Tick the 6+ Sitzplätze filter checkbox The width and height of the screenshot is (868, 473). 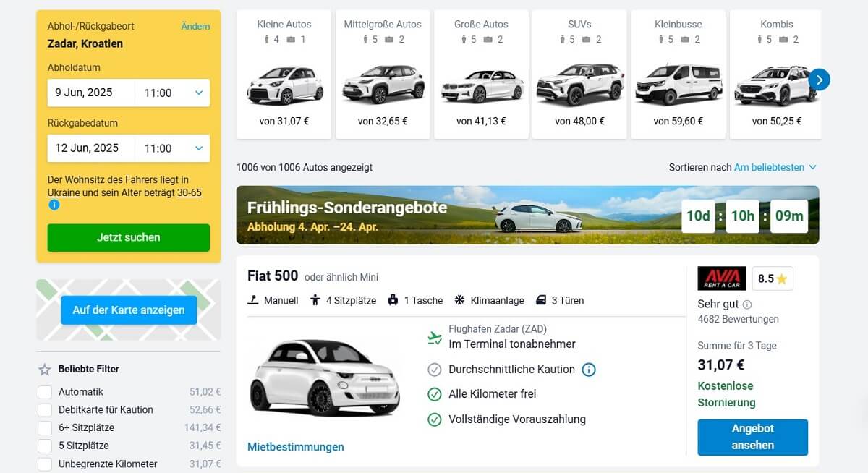[45, 428]
